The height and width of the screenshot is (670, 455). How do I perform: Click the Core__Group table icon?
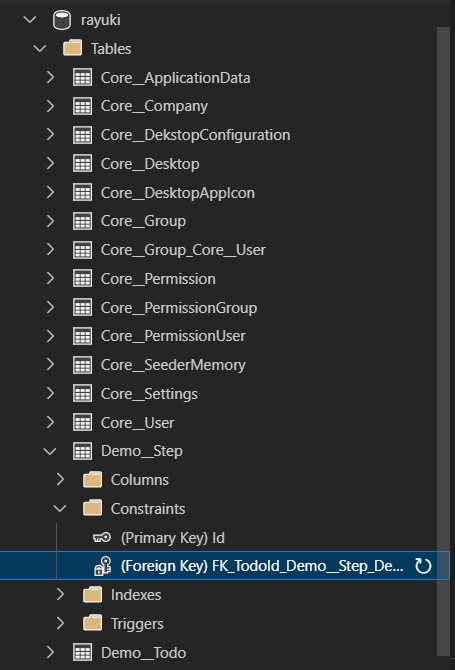[82, 221]
